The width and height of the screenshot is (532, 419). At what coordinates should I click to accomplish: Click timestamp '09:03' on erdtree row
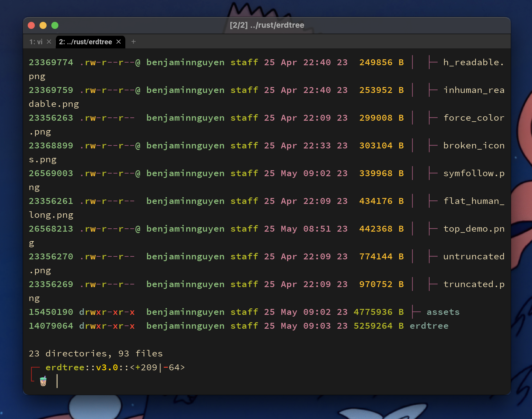tap(317, 326)
